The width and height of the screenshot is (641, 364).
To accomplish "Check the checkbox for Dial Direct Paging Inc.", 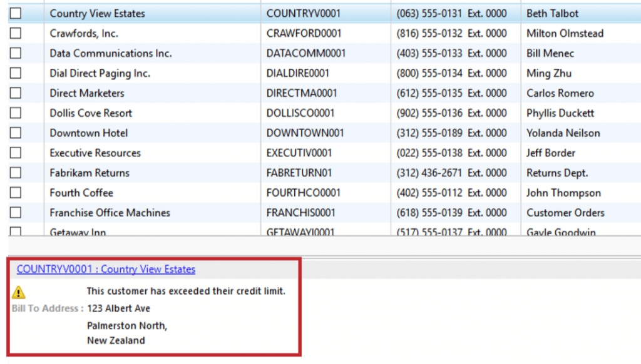I will tap(15, 73).
